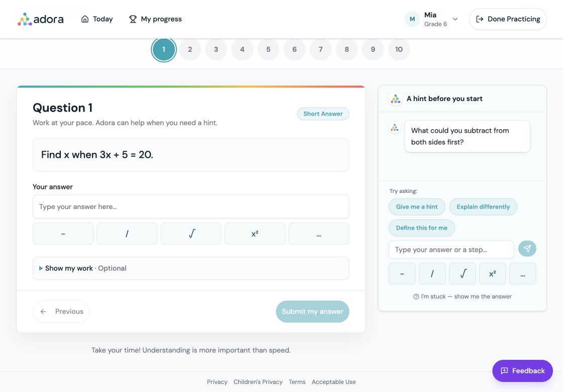Jump to question 9
The image size is (563, 392).
coord(373,50)
